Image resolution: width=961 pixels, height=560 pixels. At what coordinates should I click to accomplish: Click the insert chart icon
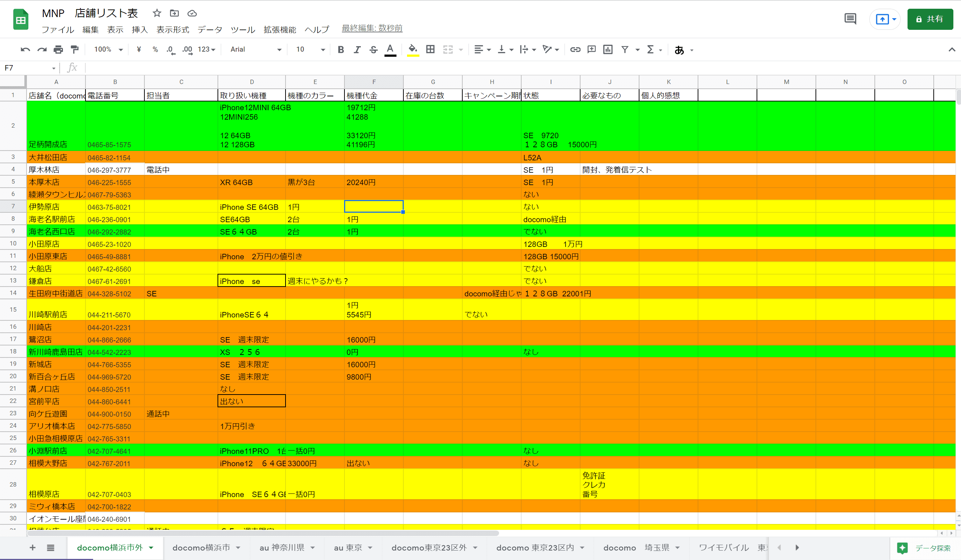coord(608,49)
